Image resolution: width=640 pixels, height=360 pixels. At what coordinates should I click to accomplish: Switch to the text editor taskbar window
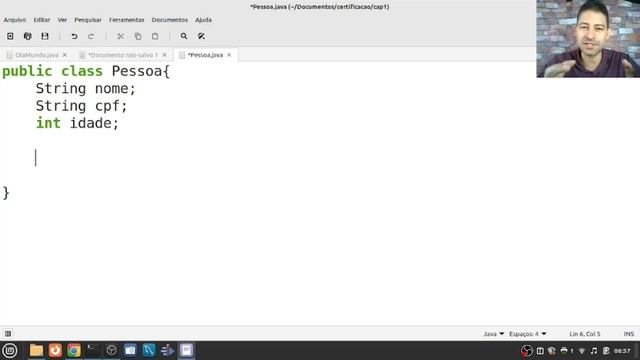pyautogui.click(x=187, y=350)
